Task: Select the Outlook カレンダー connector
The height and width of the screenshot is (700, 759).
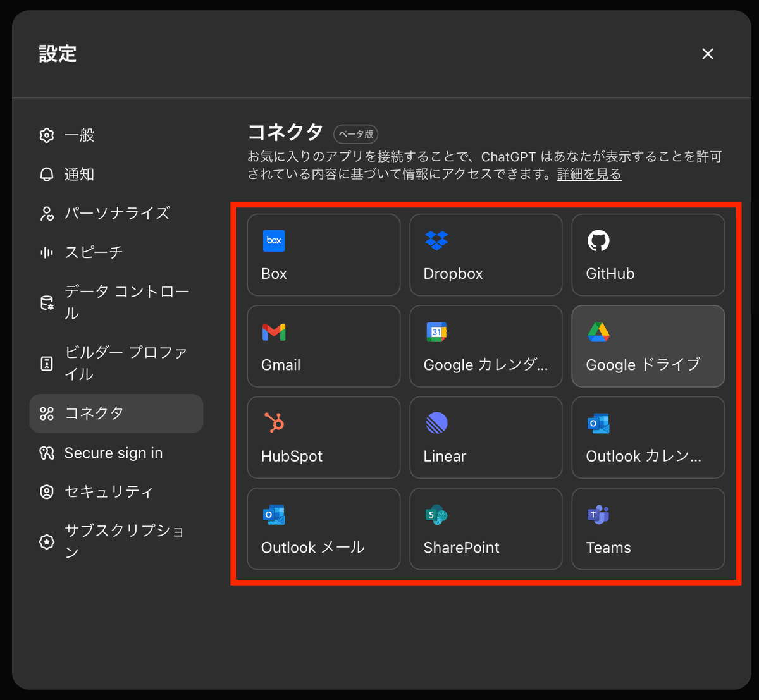Action: (648, 438)
